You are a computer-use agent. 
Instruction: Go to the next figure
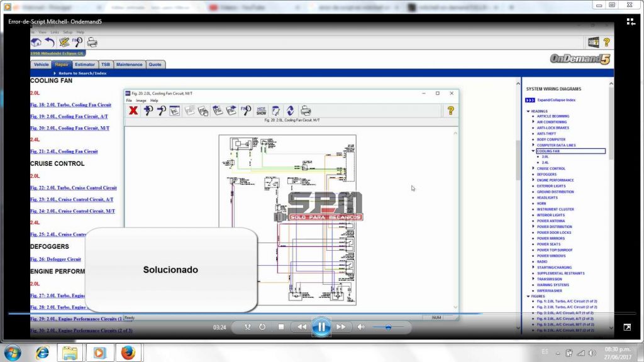231,111
